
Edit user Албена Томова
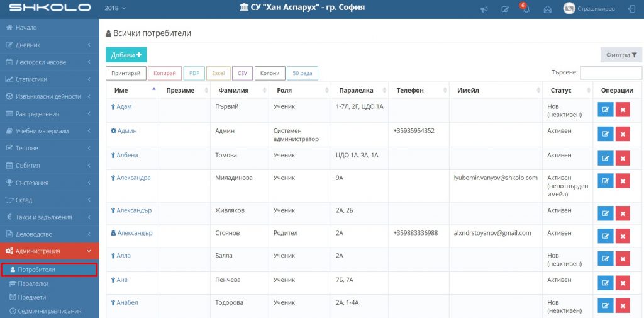coord(606,158)
